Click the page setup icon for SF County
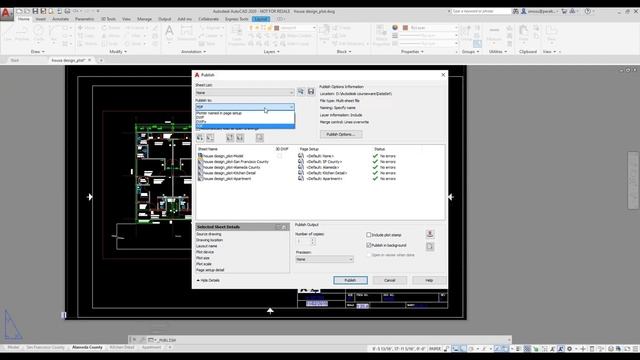The image size is (640, 360). [301, 162]
